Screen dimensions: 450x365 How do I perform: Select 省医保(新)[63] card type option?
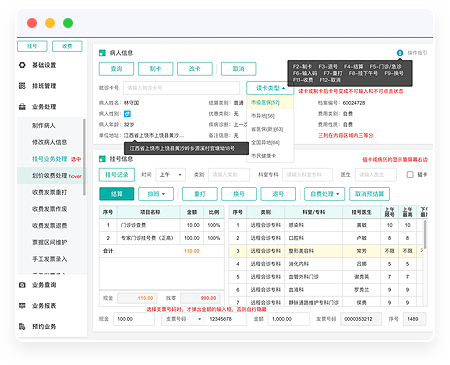pos(270,129)
